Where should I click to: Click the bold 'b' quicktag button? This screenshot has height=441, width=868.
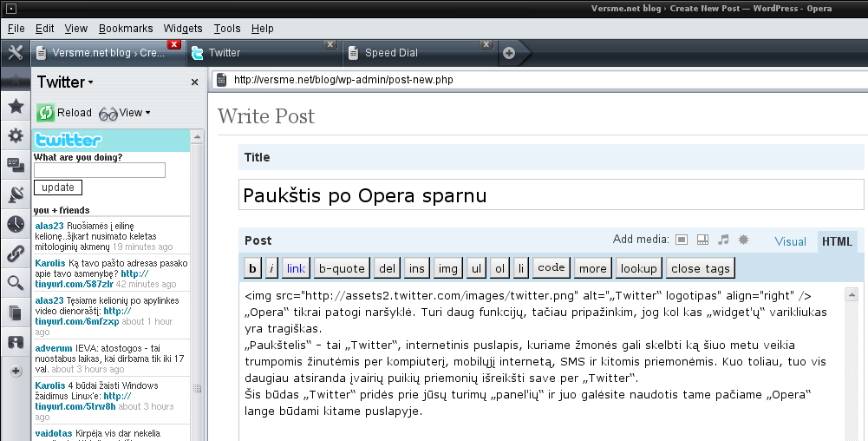click(252, 268)
